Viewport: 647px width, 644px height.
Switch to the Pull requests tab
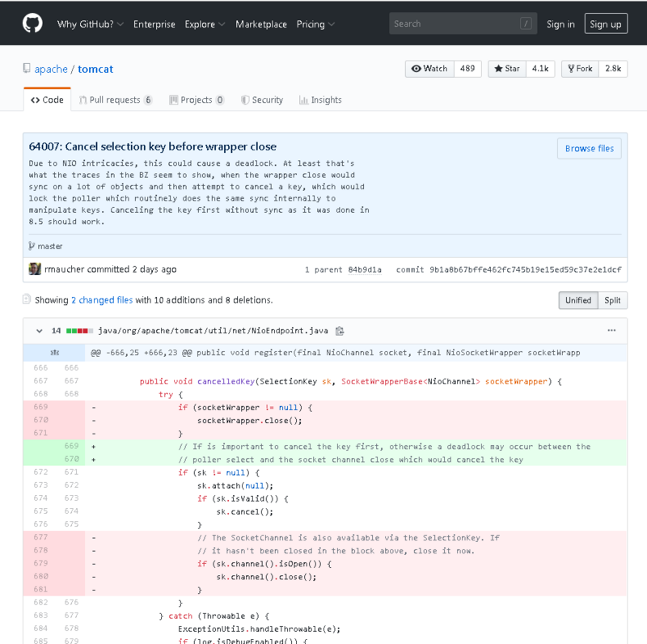click(116, 100)
